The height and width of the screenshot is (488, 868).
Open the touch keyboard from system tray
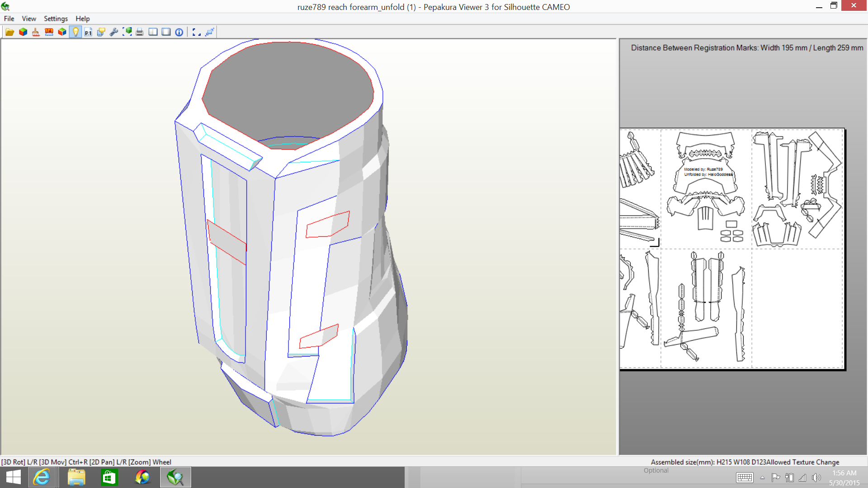(745, 478)
